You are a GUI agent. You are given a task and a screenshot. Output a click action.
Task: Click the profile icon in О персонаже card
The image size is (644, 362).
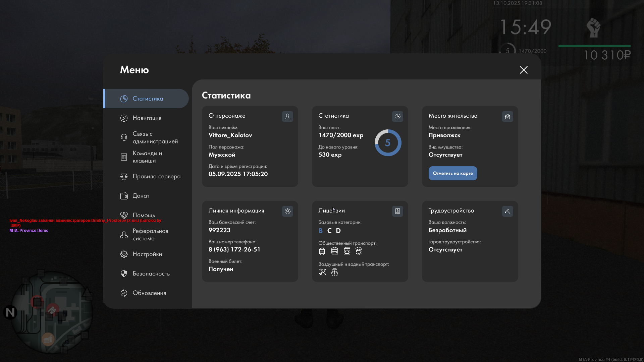click(287, 116)
